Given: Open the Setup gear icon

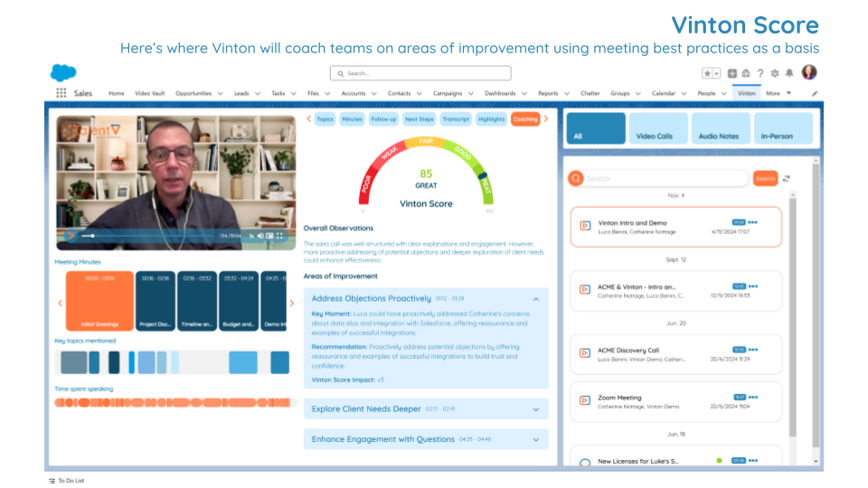Looking at the screenshot, I should (775, 73).
